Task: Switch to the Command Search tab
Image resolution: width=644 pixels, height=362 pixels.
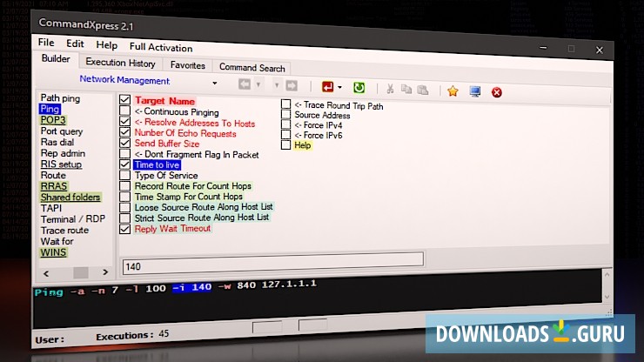Action: point(252,68)
